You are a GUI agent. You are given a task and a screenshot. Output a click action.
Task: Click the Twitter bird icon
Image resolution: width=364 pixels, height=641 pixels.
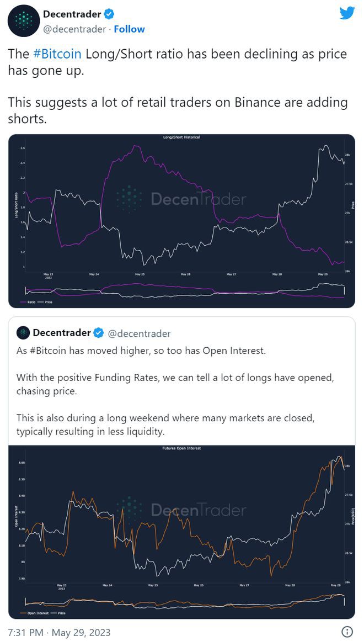point(347,12)
